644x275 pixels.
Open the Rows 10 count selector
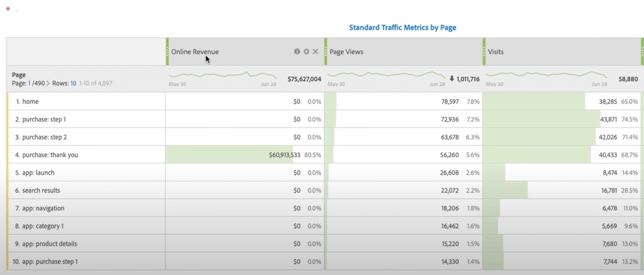pos(73,83)
